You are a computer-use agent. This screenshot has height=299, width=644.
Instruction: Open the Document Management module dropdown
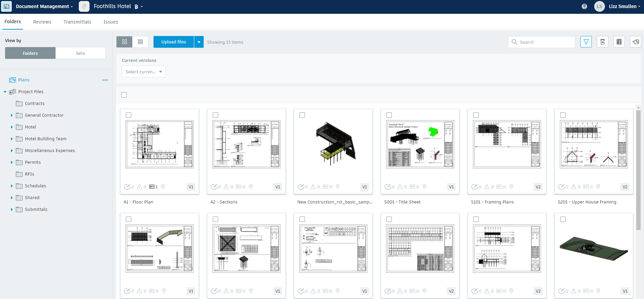point(44,6)
